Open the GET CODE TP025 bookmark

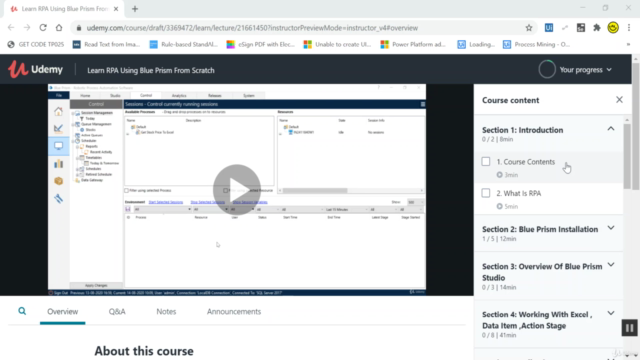coord(36,44)
